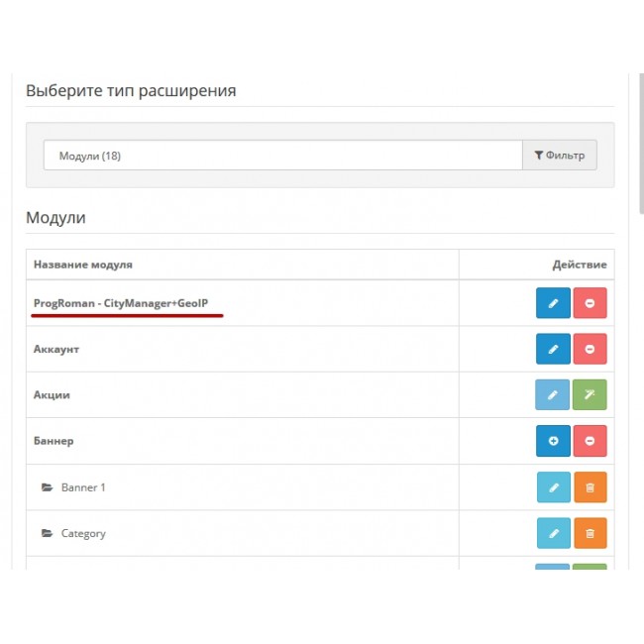Delete the Category banner entry
Viewport: 644px width, 644px height.
590,533
